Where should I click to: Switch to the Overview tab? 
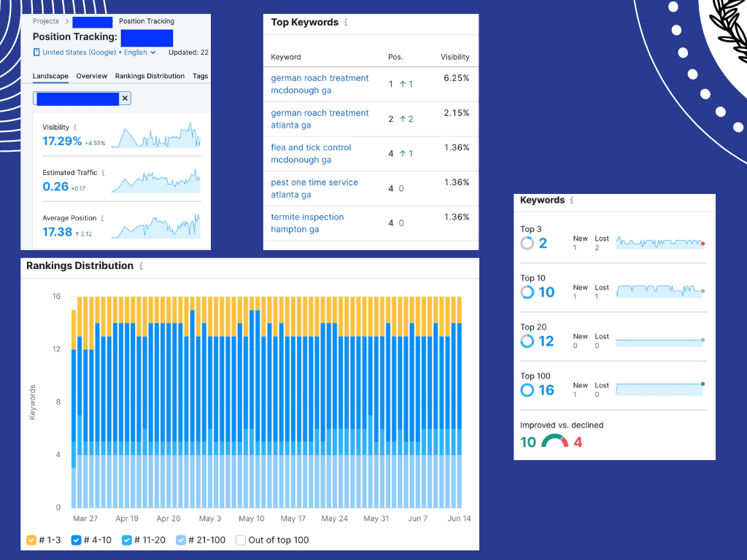[x=91, y=76]
